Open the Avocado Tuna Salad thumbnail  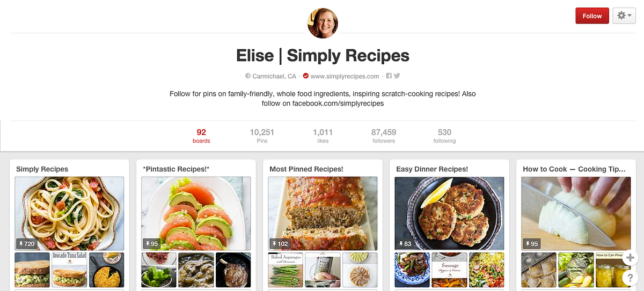pyautogui.click(x=69, y=270)
